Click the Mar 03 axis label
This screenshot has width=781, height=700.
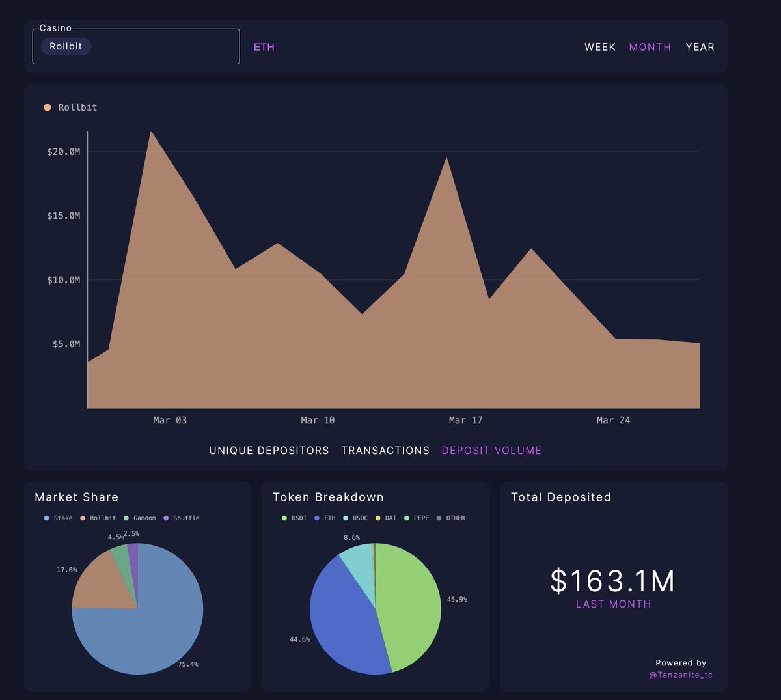170,421
